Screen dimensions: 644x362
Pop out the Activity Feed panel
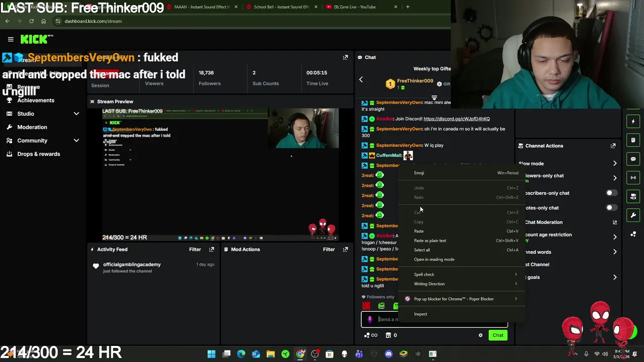click(x=211, y=249)
